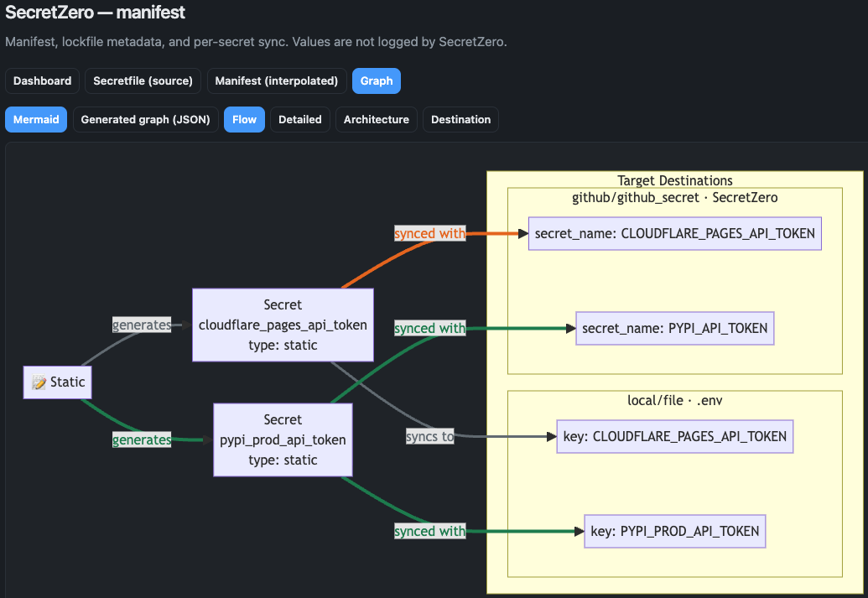Open the Generated graph (JSON) view
This screenshot has height=598, width=868.
click(x=145, y=119)
